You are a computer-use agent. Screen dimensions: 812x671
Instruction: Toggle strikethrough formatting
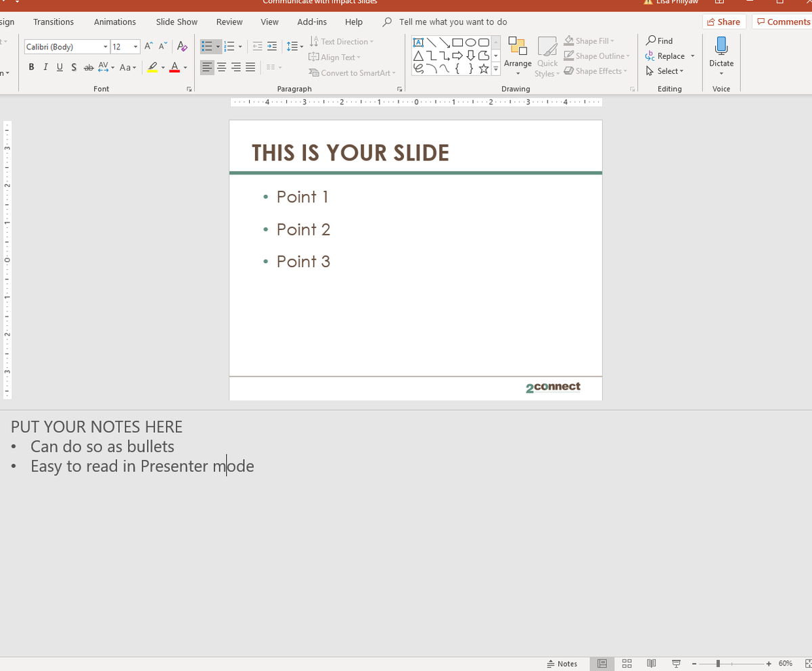coord(88,67)
